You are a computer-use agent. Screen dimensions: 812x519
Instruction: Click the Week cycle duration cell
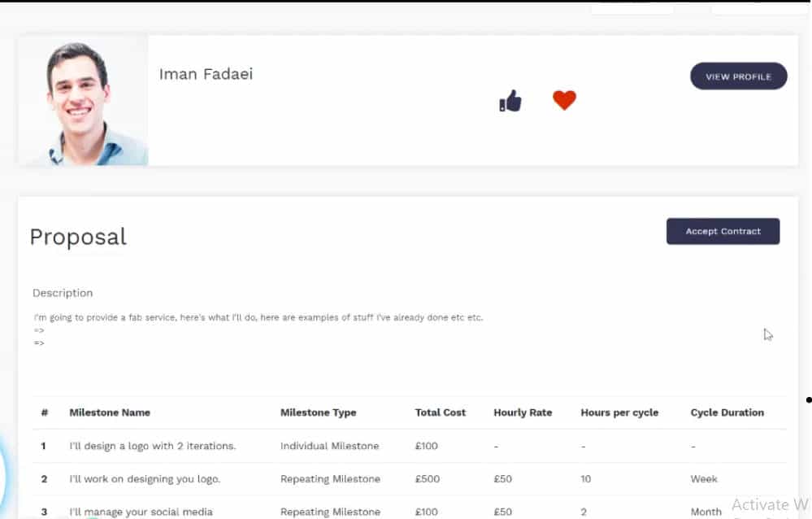(704, 479)
